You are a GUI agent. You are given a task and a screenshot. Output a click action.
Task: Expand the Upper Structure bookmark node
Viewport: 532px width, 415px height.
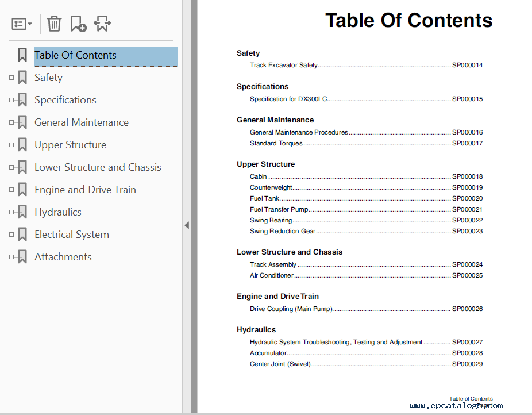click(11, 145)
